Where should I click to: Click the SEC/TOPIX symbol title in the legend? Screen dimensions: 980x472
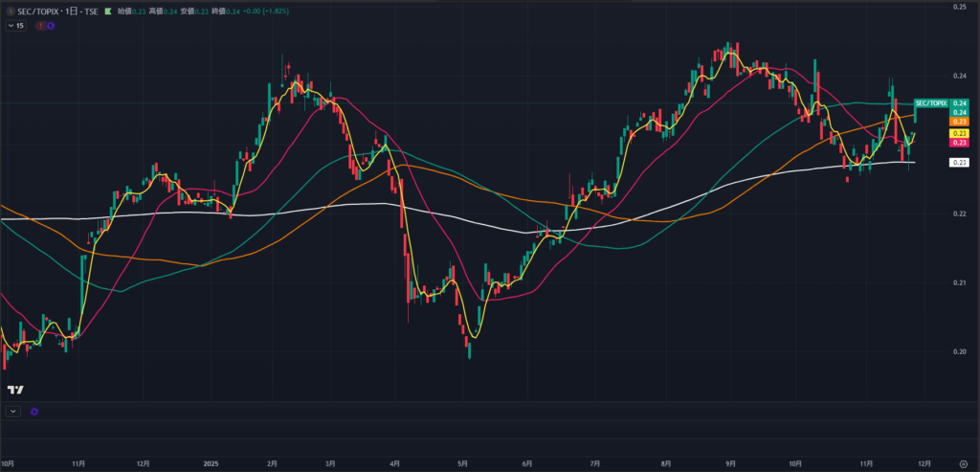click(50, 11)
